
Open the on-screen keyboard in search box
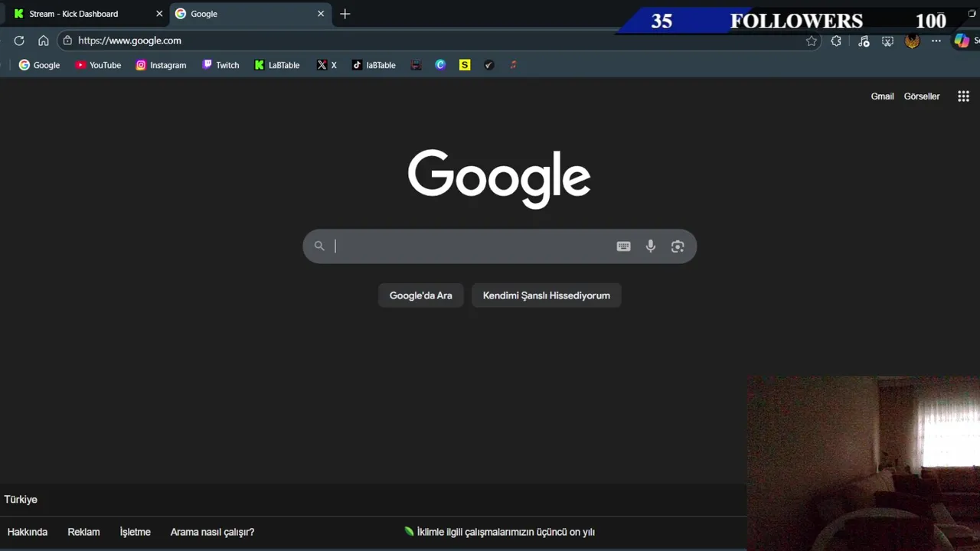tap(623, 246)
